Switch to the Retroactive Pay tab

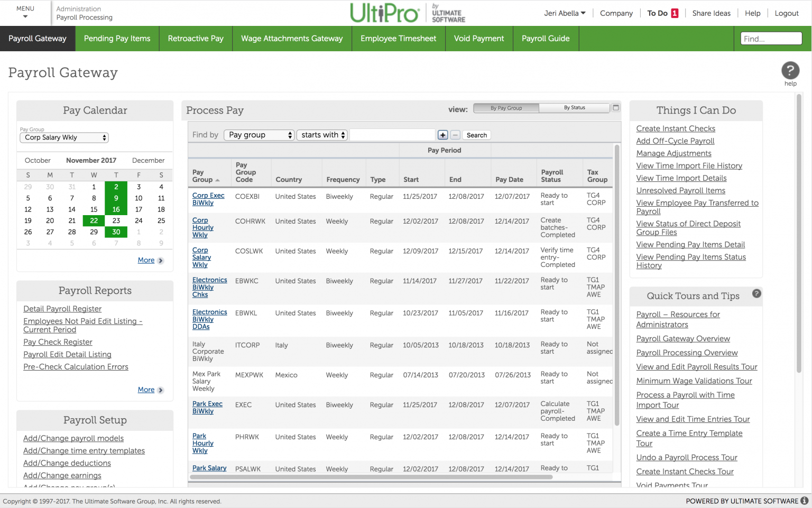[x=195, y=38]
